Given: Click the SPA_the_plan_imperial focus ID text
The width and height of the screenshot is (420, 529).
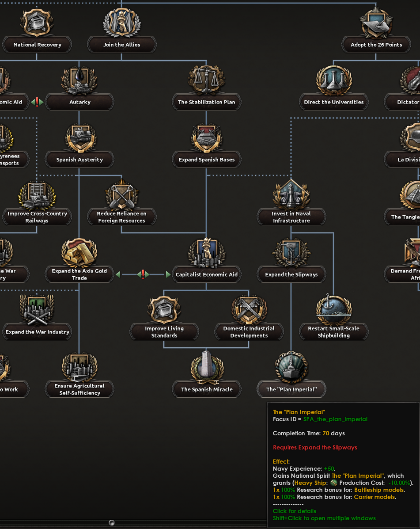Looking at the screenshot, I should click(335, 419).
